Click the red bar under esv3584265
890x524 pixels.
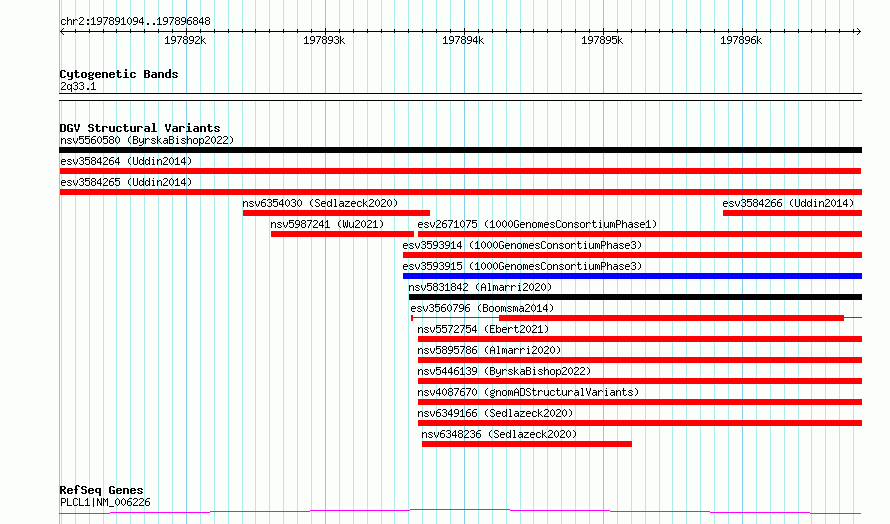point(460,192)
